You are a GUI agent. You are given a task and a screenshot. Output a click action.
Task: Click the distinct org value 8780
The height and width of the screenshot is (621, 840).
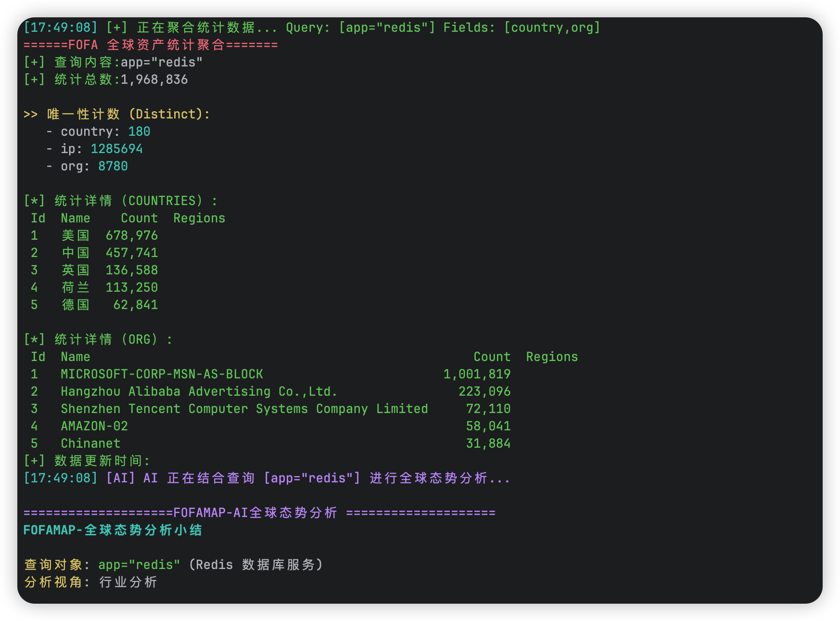pos(113,166)
